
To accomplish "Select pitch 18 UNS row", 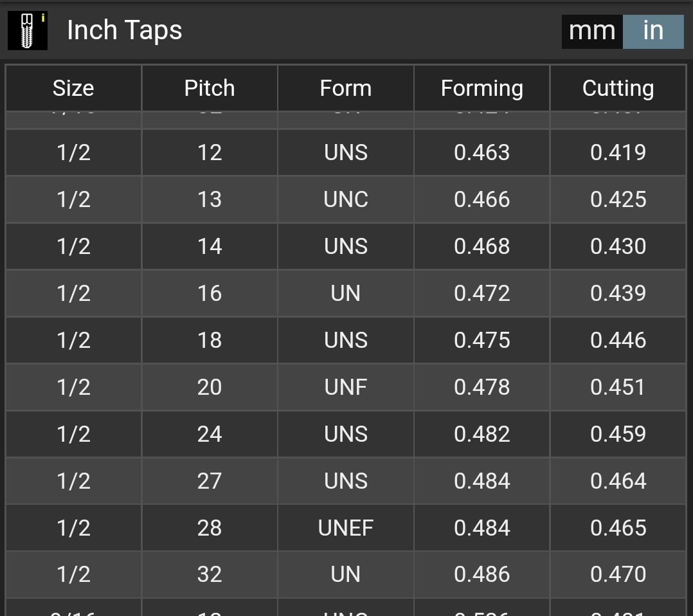I will (x=346, y=340).
